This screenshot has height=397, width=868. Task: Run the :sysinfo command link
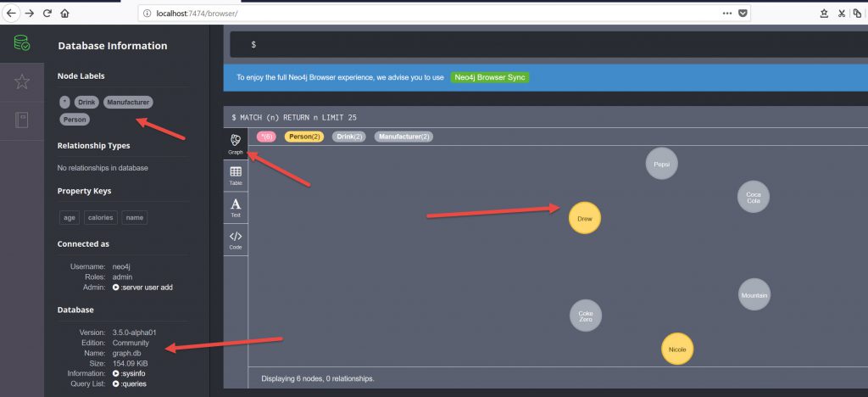click(137, 372)
